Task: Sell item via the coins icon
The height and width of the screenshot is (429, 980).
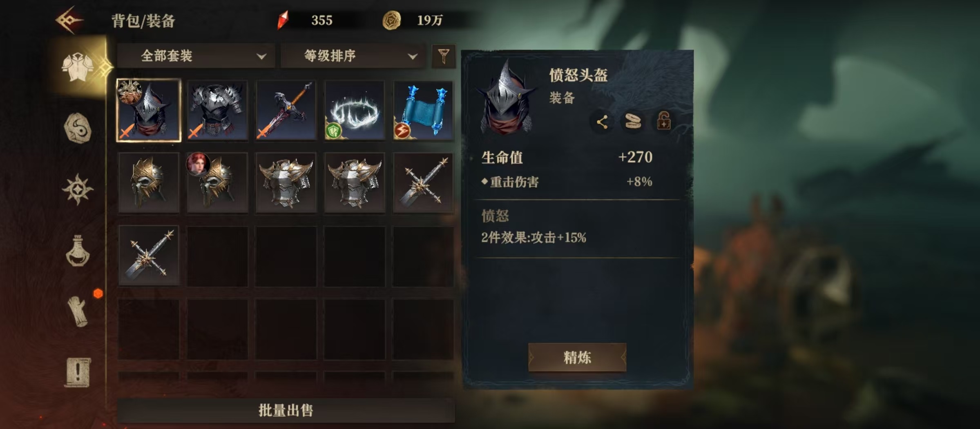Action: 633,122
